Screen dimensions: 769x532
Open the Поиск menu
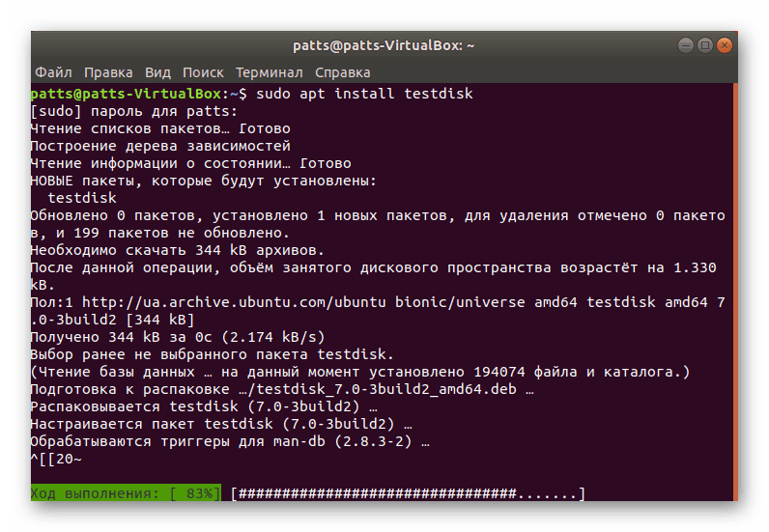[x=203, y=72]
